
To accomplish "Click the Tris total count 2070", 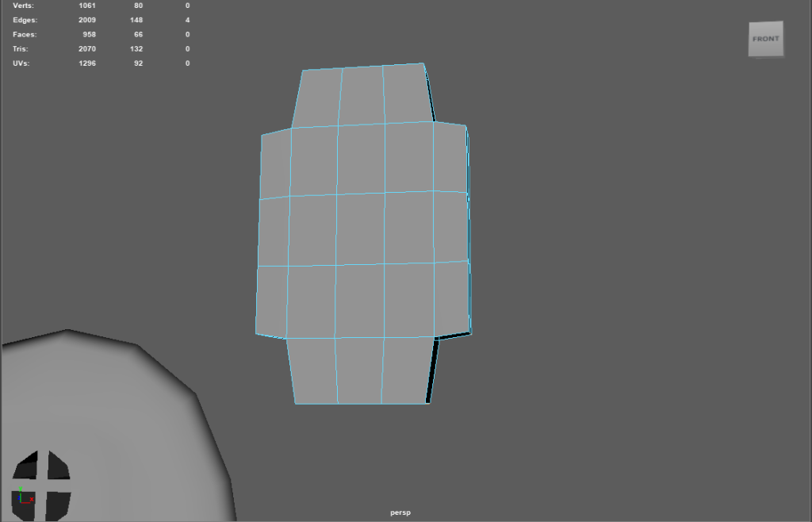I will point(87,48).
